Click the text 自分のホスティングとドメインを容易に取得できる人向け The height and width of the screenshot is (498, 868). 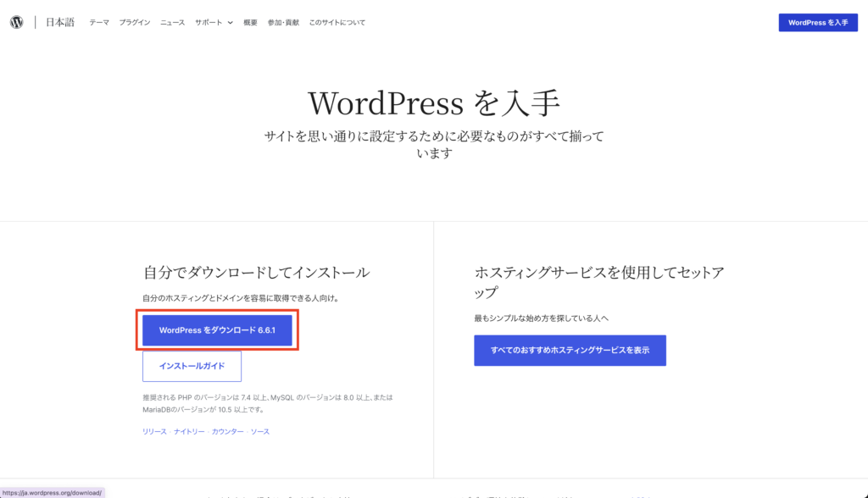(241, 298)
